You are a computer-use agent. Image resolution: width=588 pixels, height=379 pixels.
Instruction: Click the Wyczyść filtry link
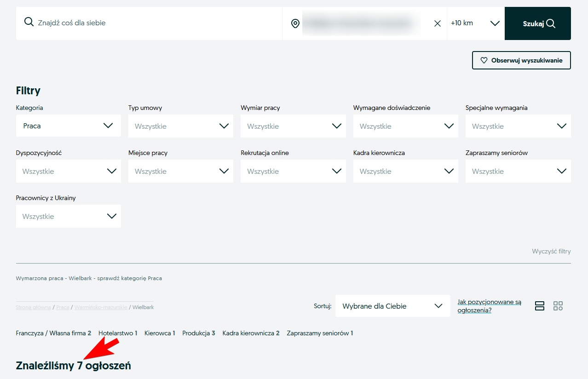click(551, 252)
